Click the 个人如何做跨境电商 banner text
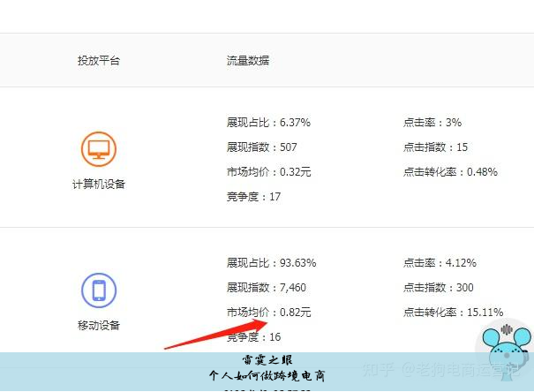Screen dimensions: 534x392 tap(267, 375)
